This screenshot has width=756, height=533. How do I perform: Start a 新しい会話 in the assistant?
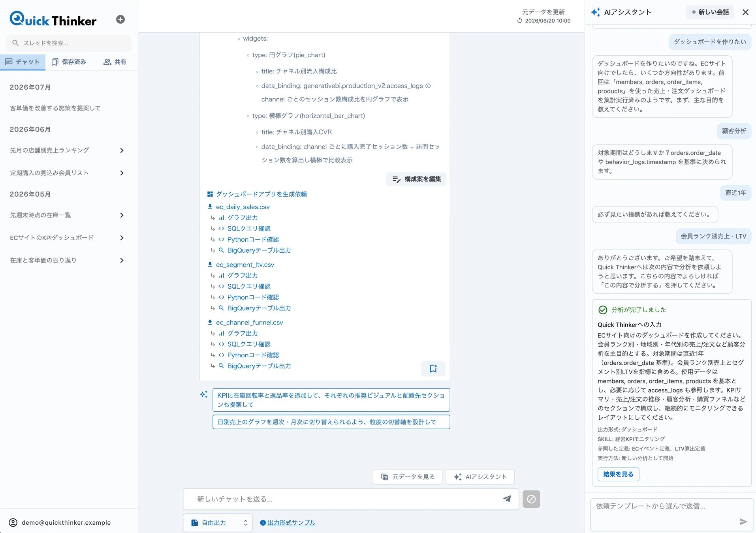click(710, 12)
